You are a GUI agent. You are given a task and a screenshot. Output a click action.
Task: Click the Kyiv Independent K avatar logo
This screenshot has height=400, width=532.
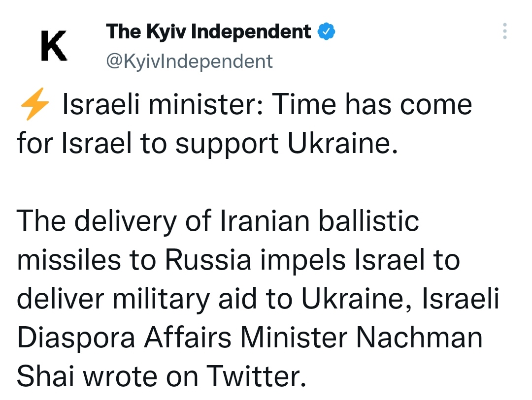(54, 46)
